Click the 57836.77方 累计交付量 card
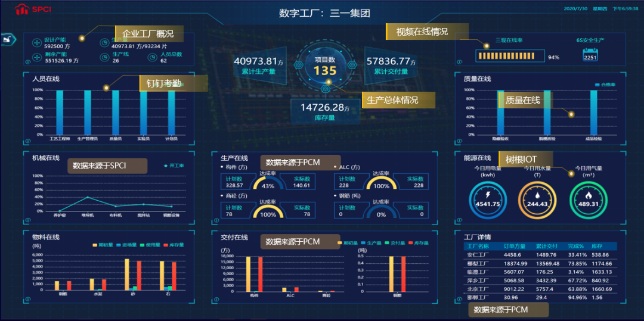 391,66
